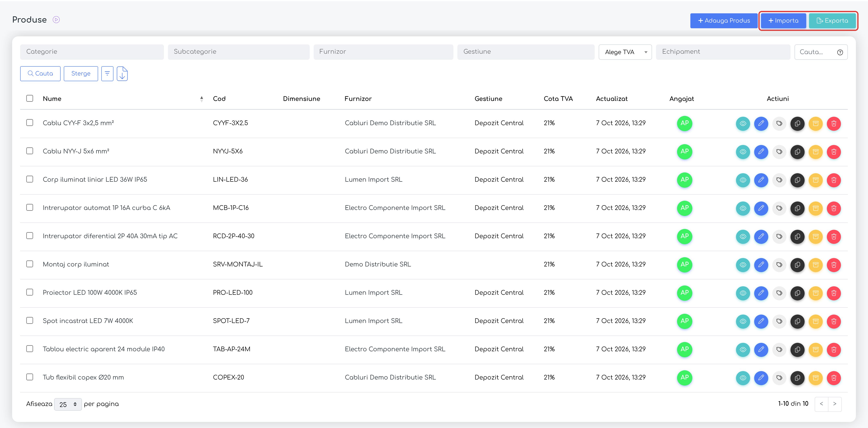Play the tutorial video icon beside Produse
This screenshot has width=868, height=428.
(56, 20)
